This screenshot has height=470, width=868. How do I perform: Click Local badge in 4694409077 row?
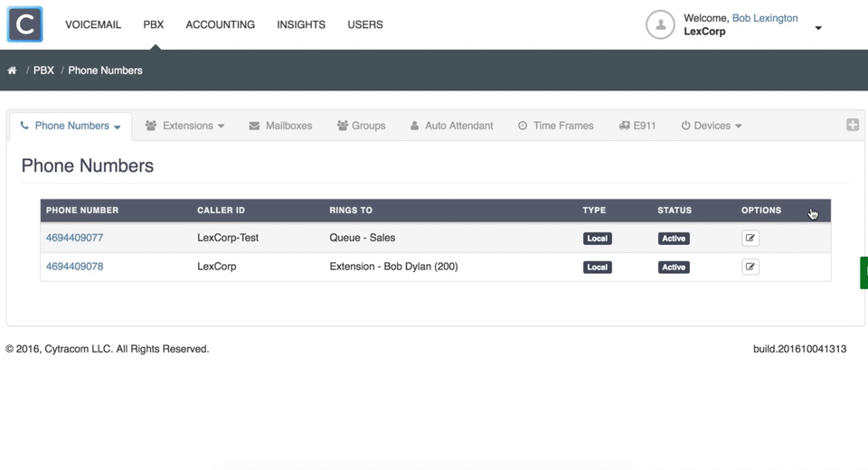(598, 239)
